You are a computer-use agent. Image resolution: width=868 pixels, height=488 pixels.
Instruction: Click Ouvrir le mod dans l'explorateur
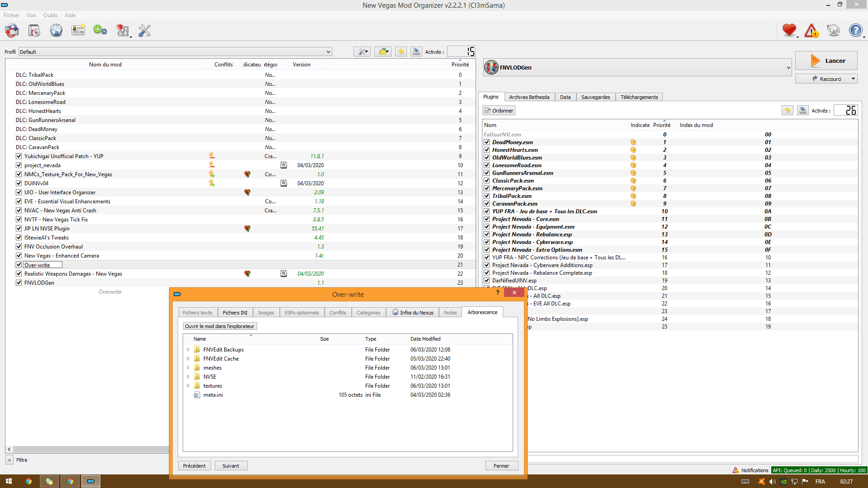click(x=220, y=326)
